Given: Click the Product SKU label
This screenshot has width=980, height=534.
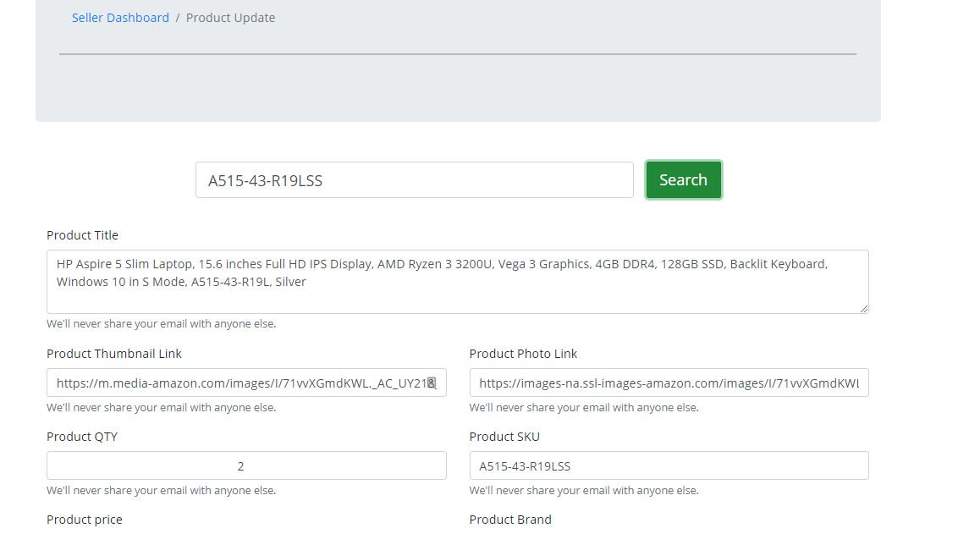Looking at the screenshot, I should pyautogui.click(x=504, y=437).
